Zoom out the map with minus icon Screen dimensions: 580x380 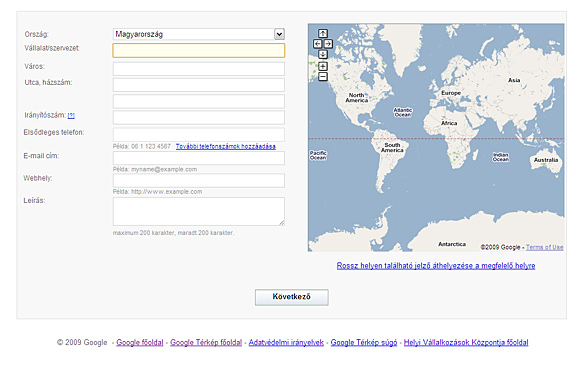point(323,77)
